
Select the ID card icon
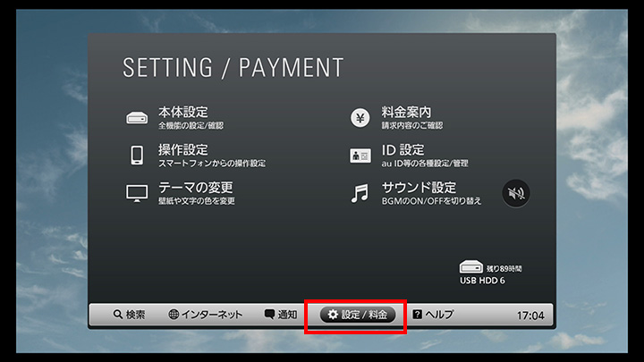pyautogui.click(x=360, y=156)
